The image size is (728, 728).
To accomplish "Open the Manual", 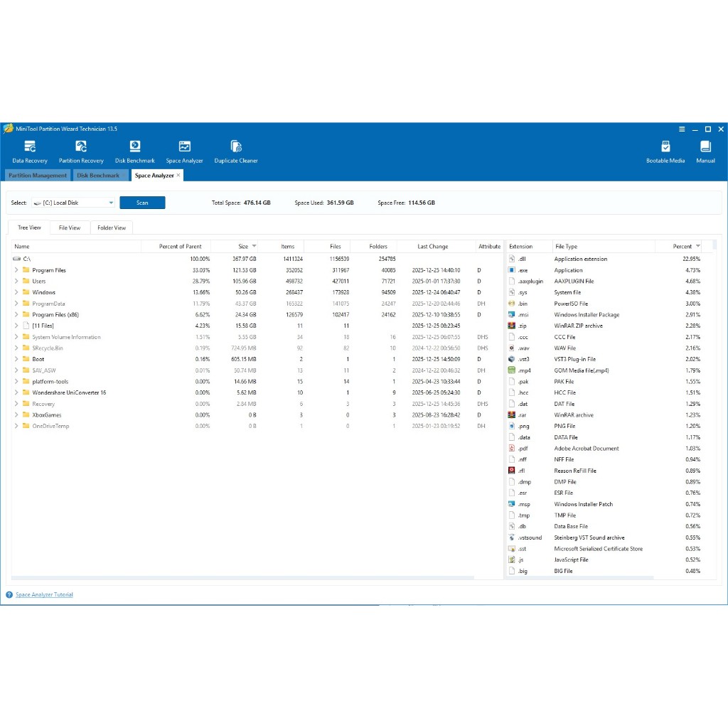I will (705, 151).
